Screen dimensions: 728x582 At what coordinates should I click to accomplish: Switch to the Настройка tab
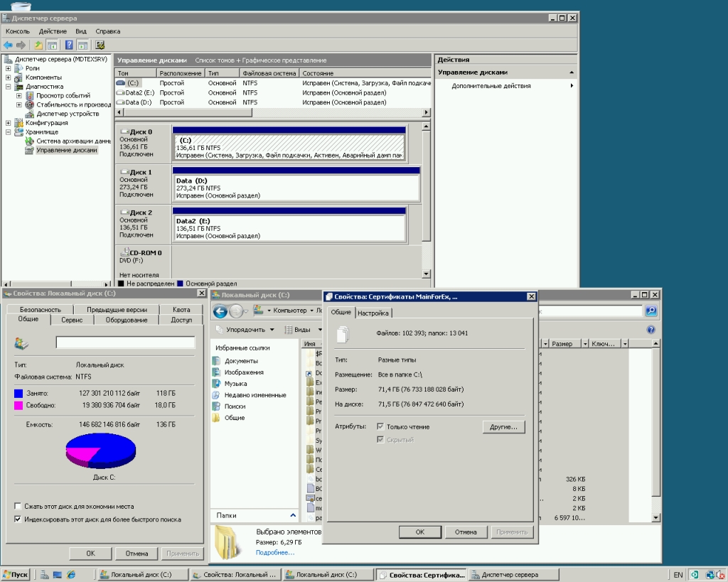coord(373,313)
